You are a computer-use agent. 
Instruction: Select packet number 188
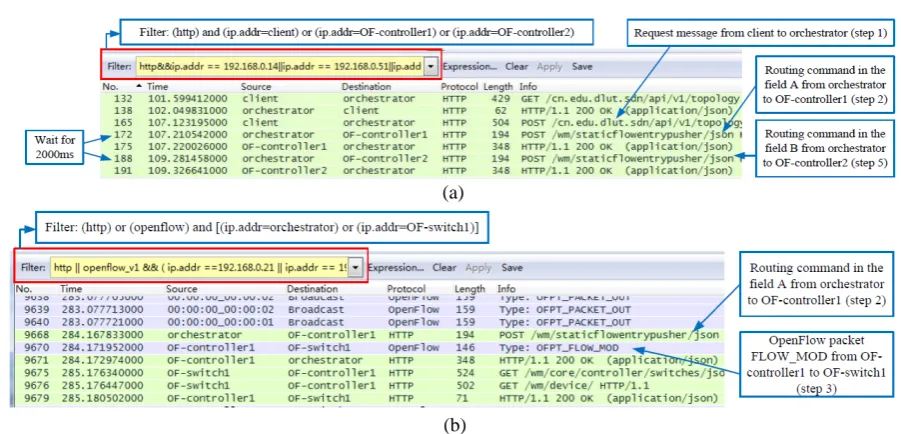[421, 159]
